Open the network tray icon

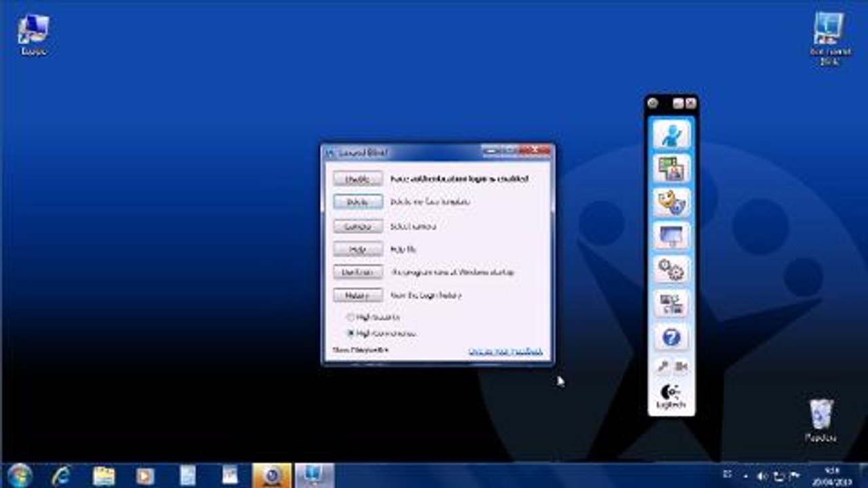click(x=778, y=476)
